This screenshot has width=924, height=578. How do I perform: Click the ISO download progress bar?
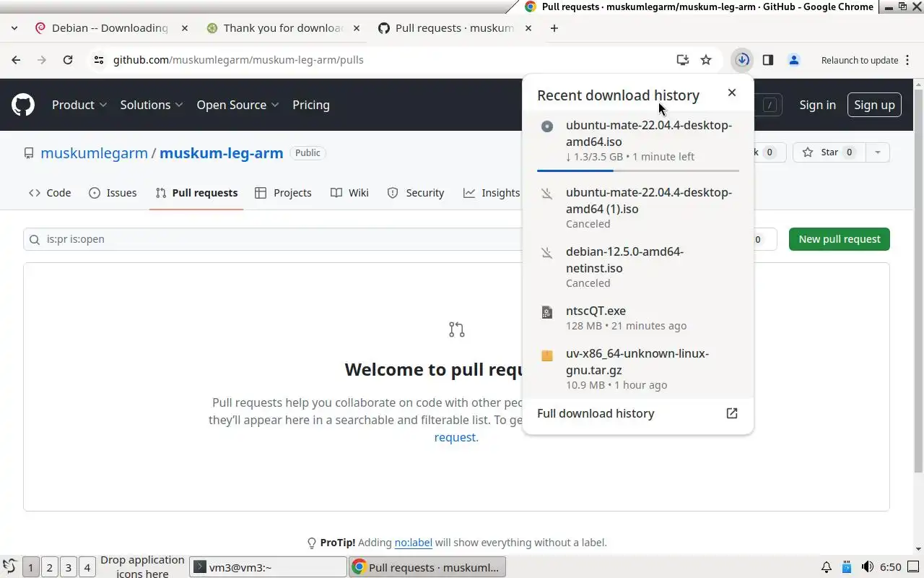(638, 171)
